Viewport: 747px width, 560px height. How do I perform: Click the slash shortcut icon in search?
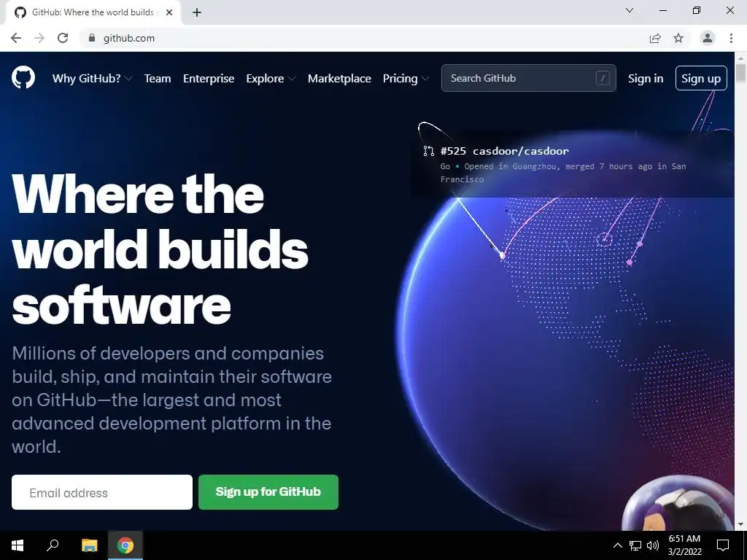point(602,78)
